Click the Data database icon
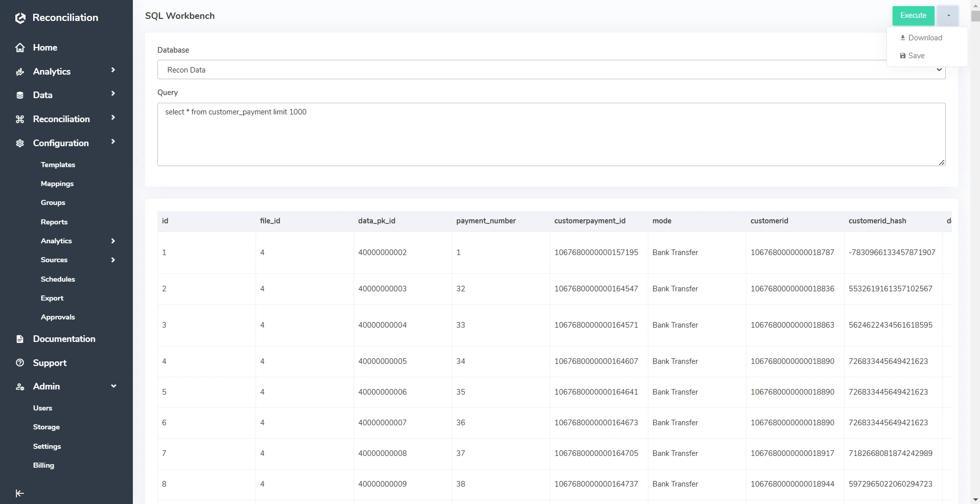 [x=19, y=95]
